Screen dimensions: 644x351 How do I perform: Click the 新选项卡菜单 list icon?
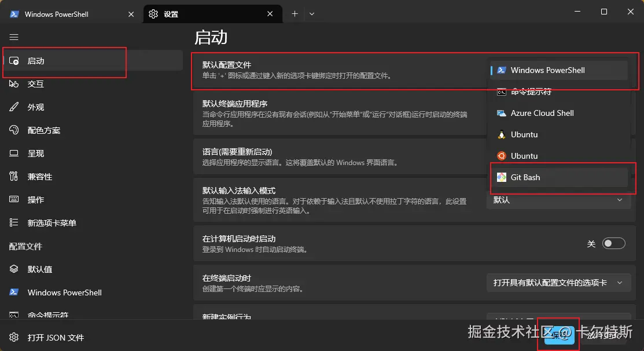point(14,222)
